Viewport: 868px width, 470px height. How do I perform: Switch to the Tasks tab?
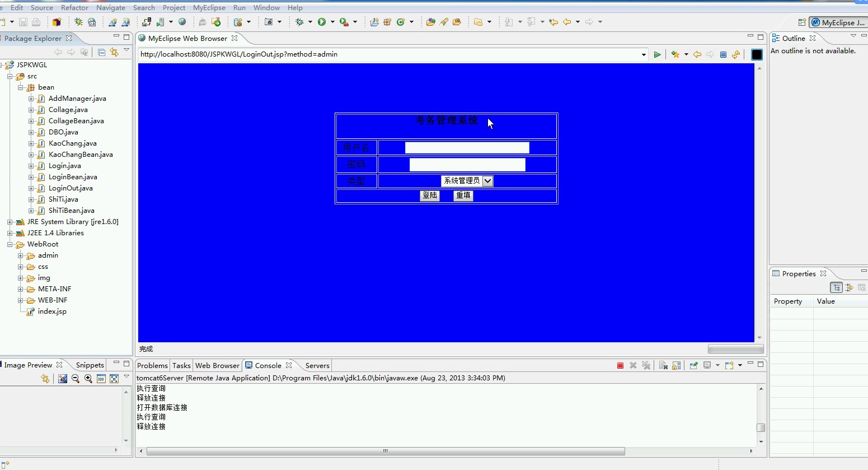[181, 365]
